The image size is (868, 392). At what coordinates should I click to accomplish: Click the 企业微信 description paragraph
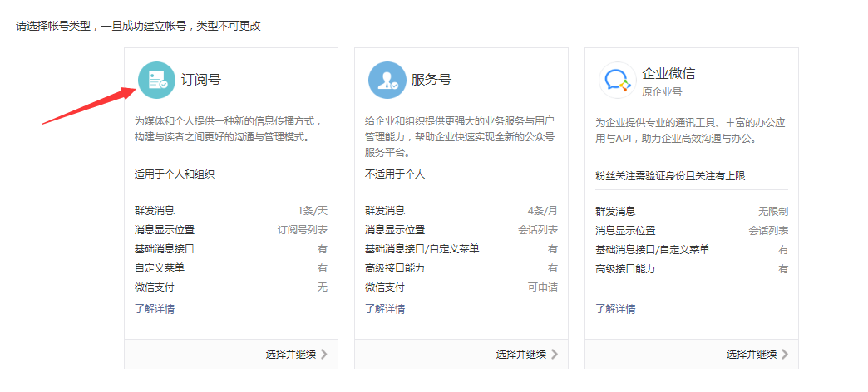point(690,130)
